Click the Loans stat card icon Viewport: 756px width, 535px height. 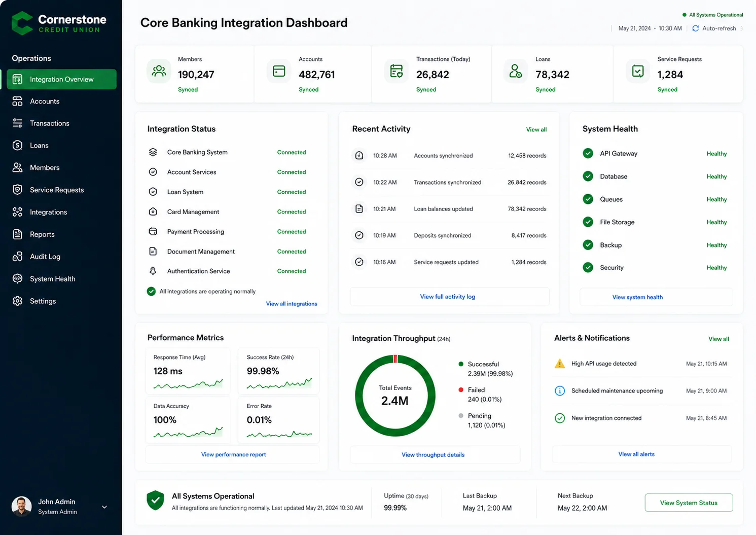(516, 71)
